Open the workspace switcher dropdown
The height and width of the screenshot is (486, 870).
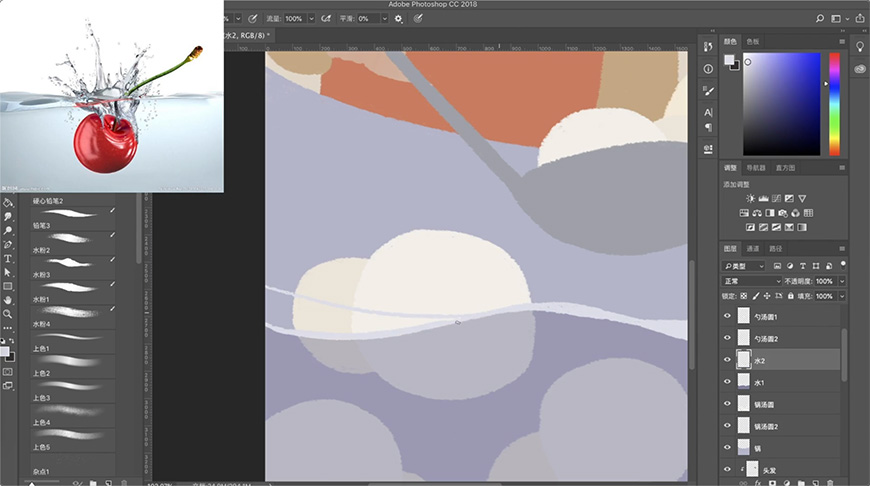tap(839, 18)
